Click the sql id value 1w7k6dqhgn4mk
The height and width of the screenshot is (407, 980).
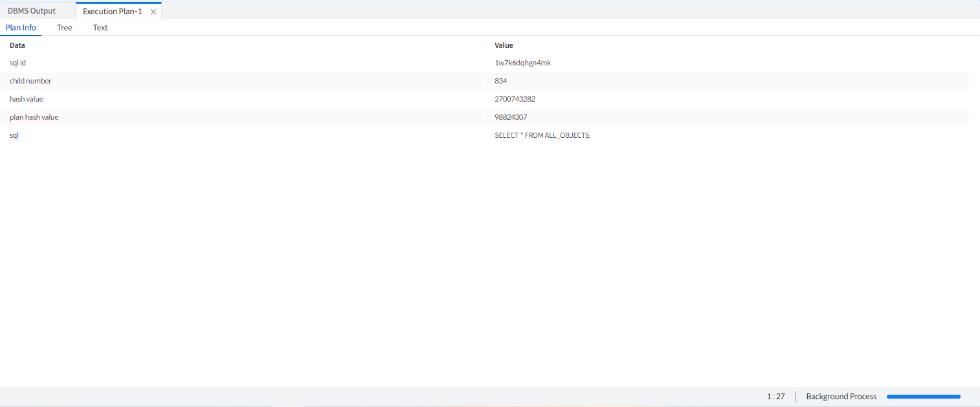[522, 63]
